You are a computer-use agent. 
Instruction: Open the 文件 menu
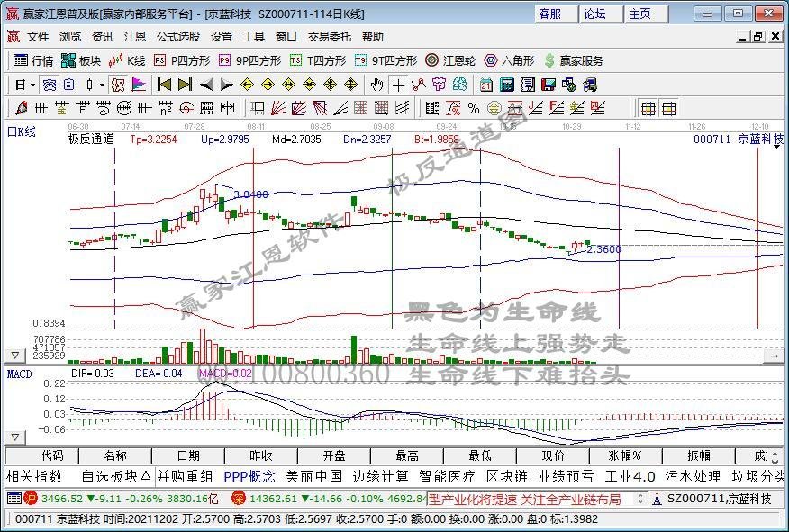(x=37, y=37)
